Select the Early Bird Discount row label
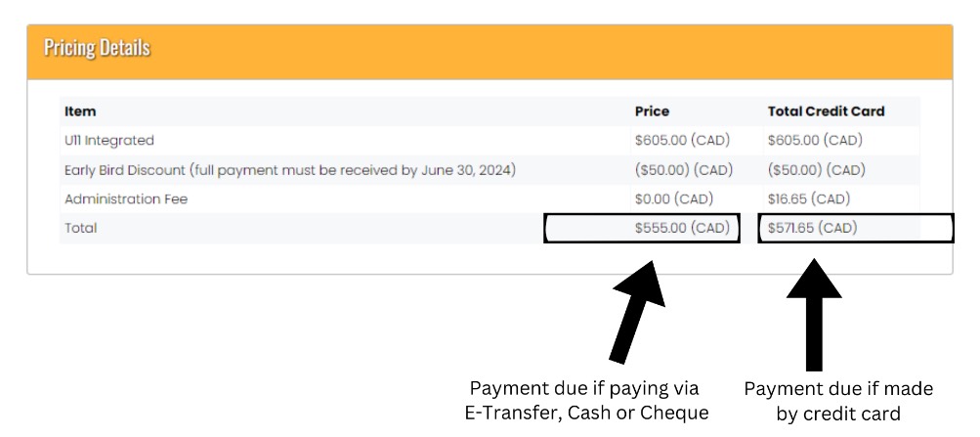This screenshot has width=980, height=437. coord(290,170)
